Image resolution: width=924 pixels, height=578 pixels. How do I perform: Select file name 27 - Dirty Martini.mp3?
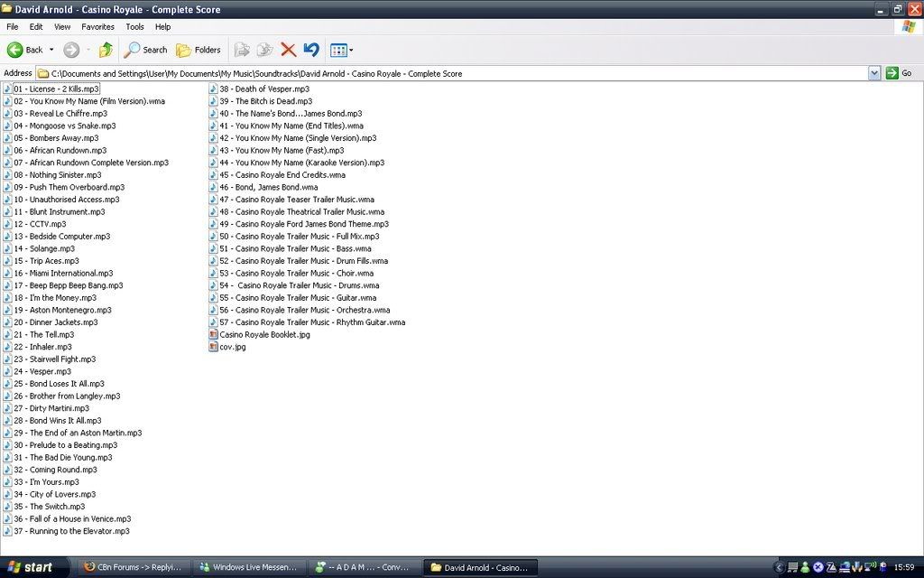(51, 408)
